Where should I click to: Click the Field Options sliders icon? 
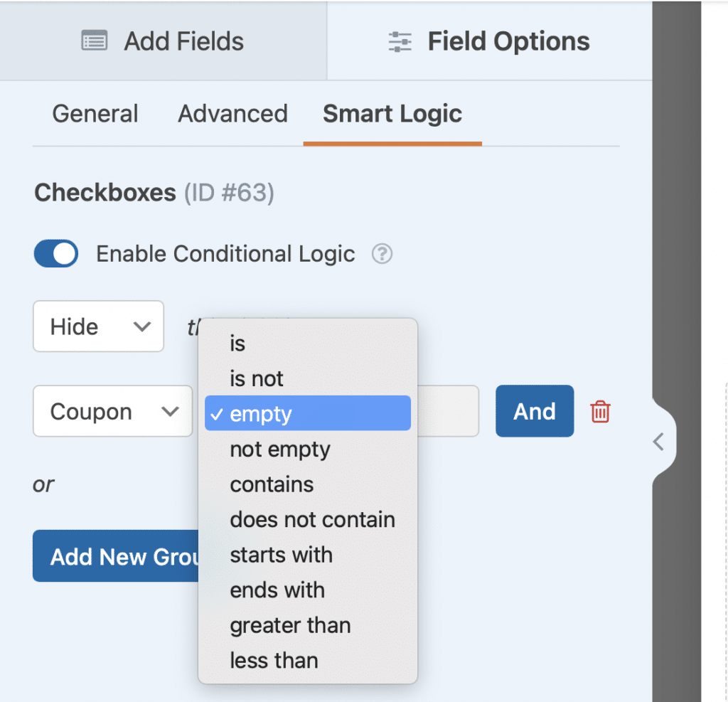point(400,41)
